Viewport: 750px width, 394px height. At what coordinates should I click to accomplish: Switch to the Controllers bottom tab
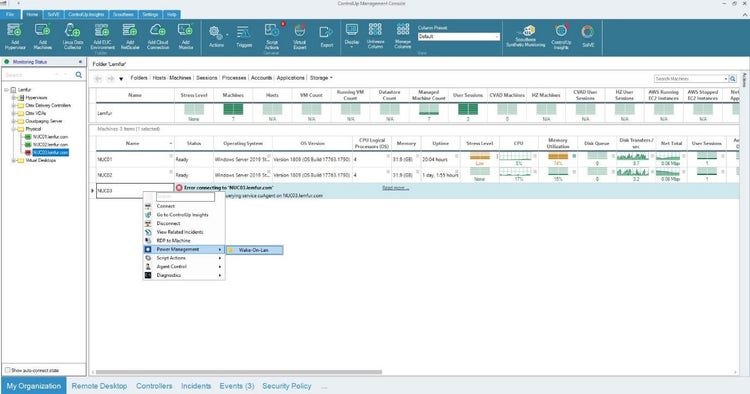click(154, 386)
